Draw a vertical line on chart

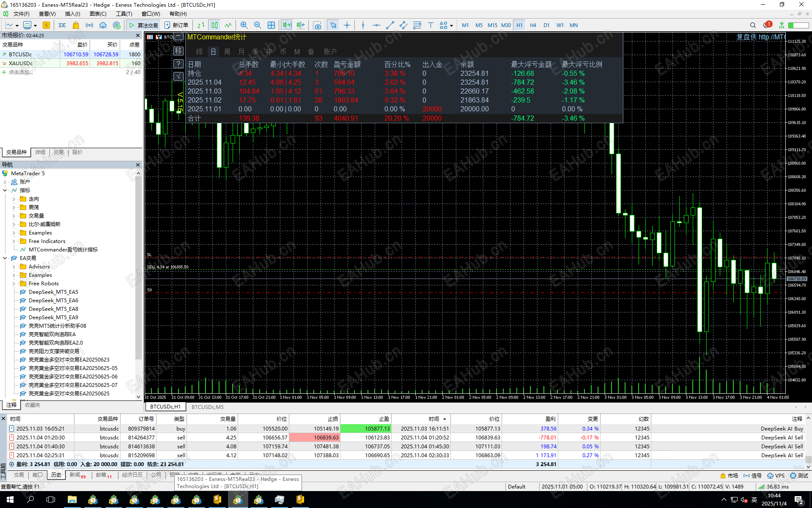[363, 25]
